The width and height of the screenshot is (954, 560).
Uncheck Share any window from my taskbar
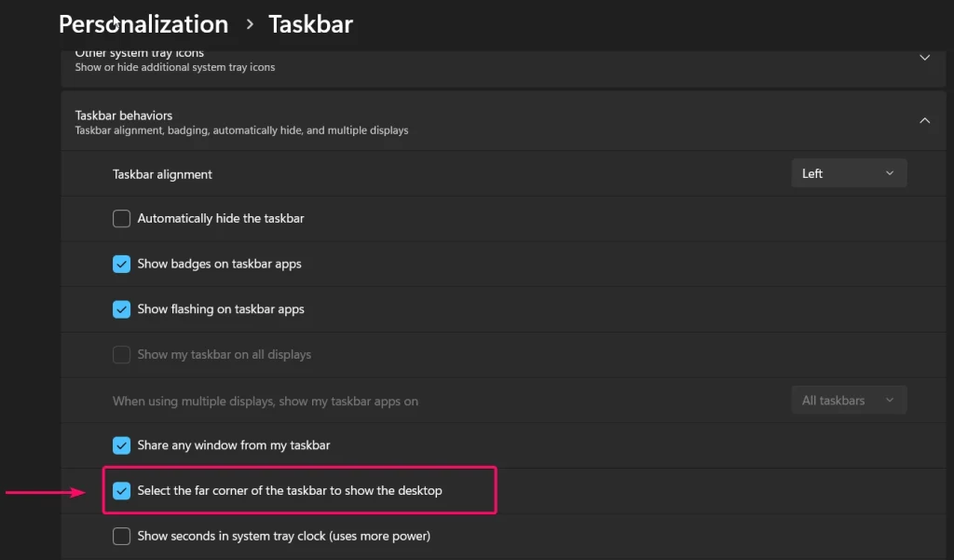121,445
